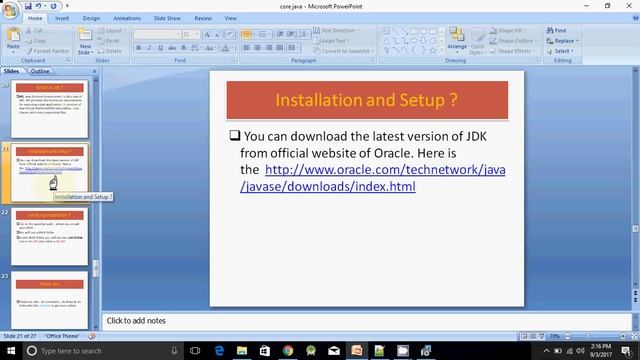Open the Action Center notifications

[x=627, y=351]
